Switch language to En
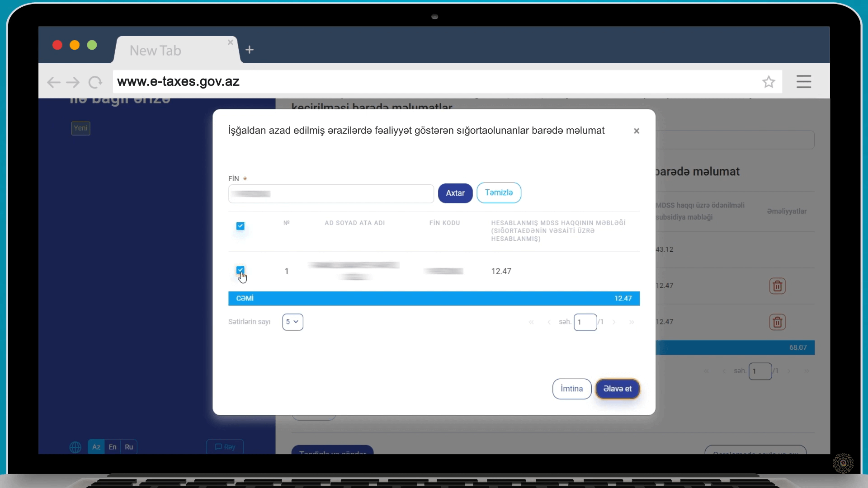 [113, 447]
